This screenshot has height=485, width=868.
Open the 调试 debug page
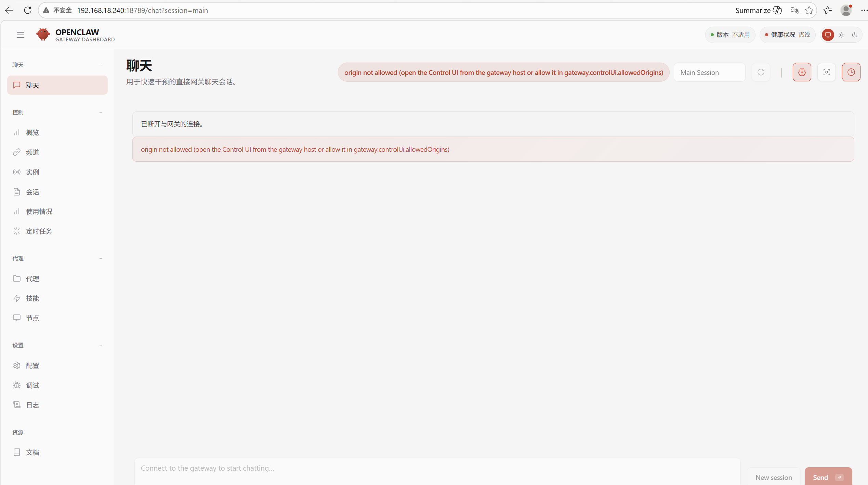32,386
